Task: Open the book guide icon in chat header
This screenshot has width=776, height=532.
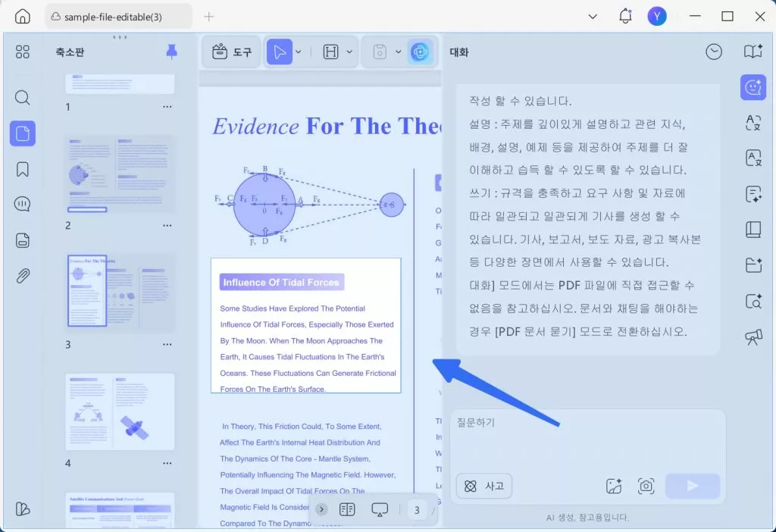Action: [x=753, y=52]
